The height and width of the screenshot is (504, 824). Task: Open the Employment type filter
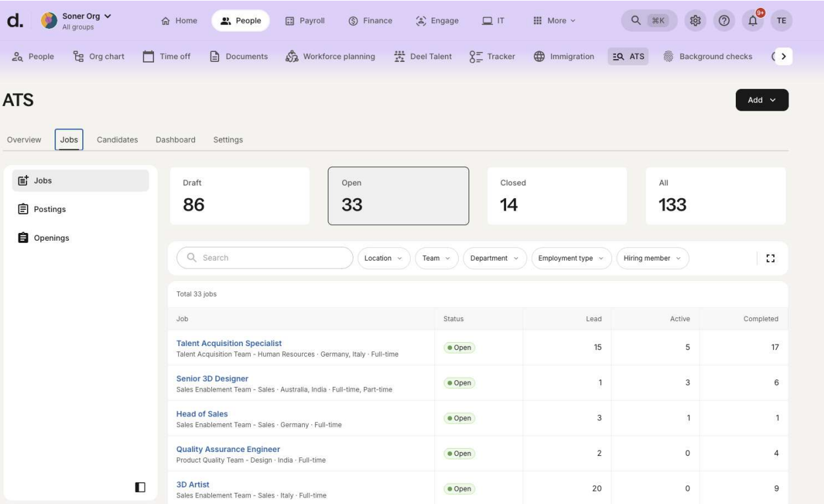click(571, 258)
